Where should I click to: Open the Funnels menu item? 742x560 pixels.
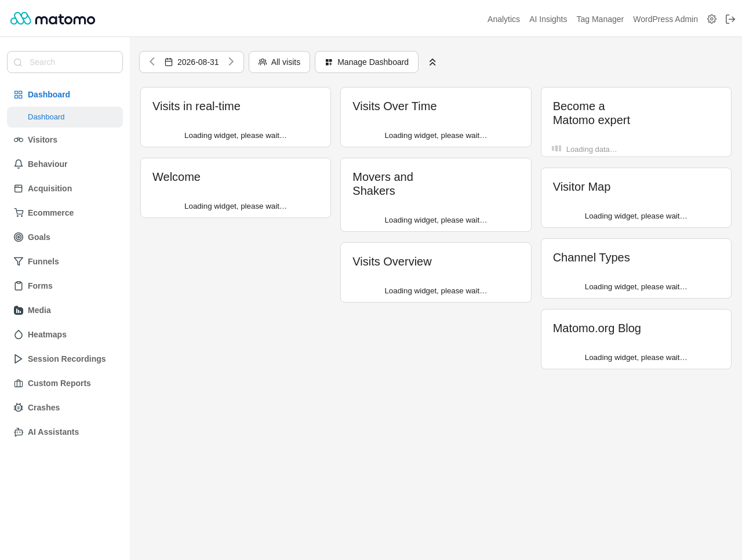click(65, 261)
